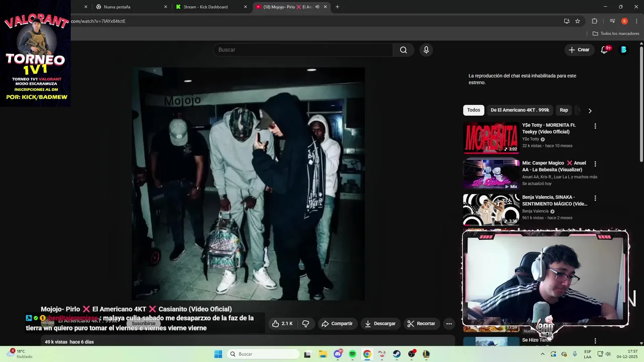Screen dimensions: 644x362
Task: Open more actions for the video
Action: [x=449, y=324]
